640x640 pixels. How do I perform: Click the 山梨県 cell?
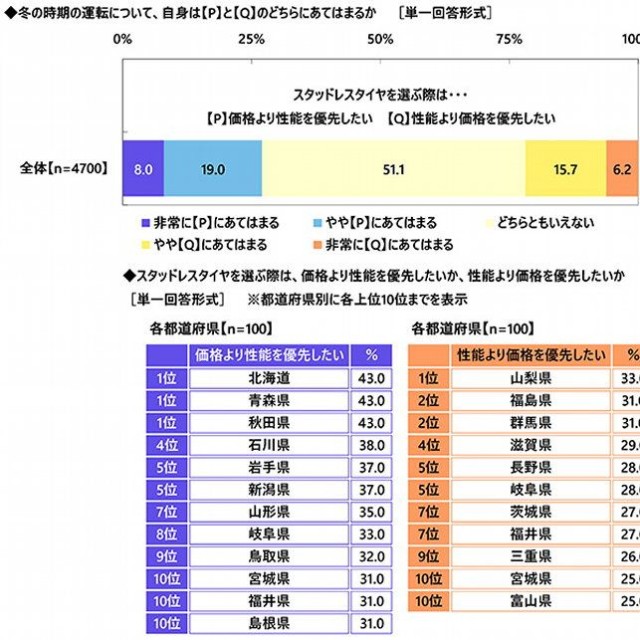coord(531,378)
